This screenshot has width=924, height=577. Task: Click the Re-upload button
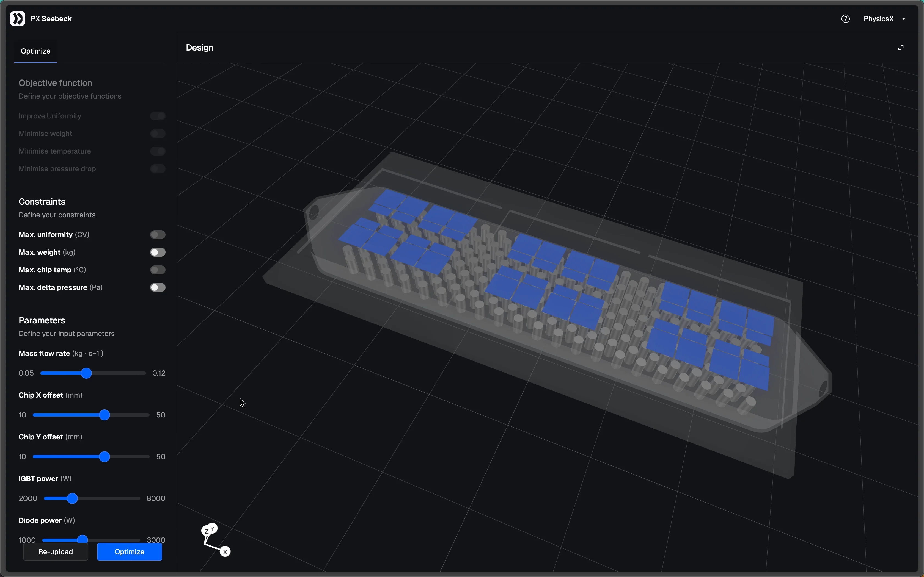coord(56,552)
